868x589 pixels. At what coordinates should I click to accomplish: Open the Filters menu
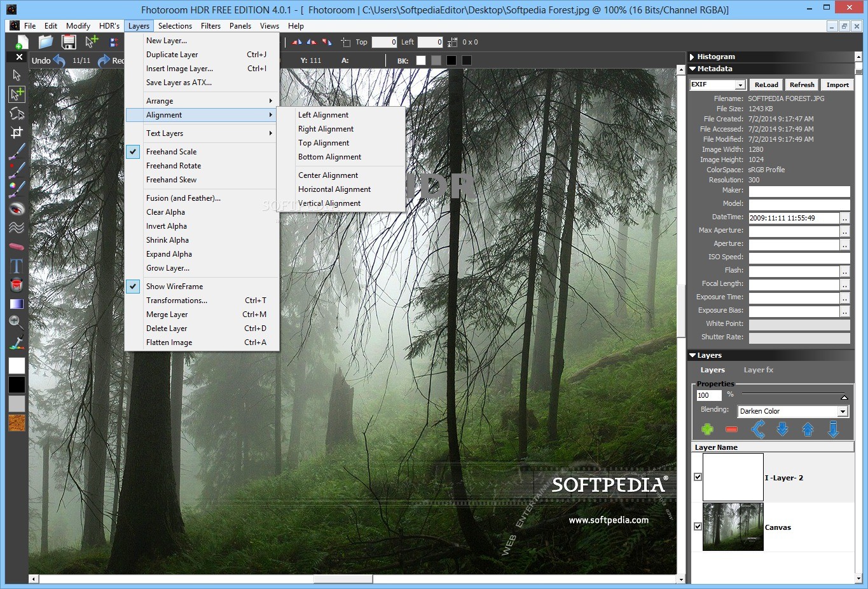pos(210,26)
